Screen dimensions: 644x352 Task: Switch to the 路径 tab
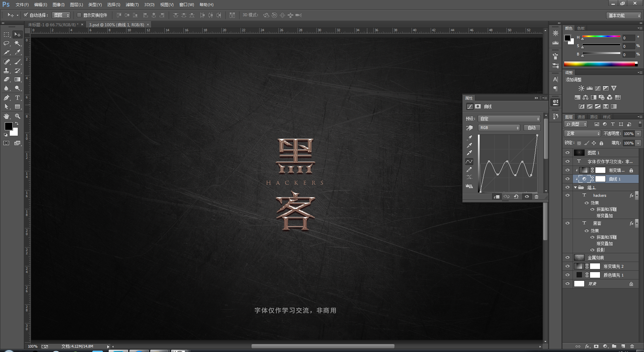pyautogui.click(x=594, y=117)
